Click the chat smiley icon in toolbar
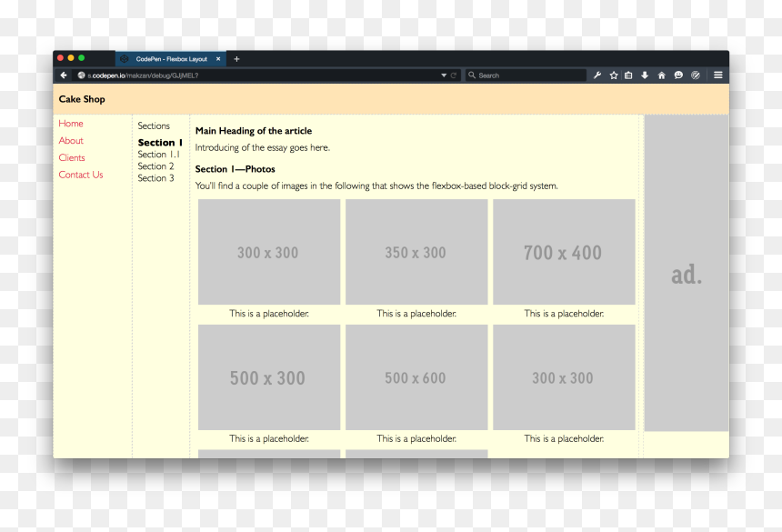The width and height of the screenshot is (782, 532). [x=678, y=75]
